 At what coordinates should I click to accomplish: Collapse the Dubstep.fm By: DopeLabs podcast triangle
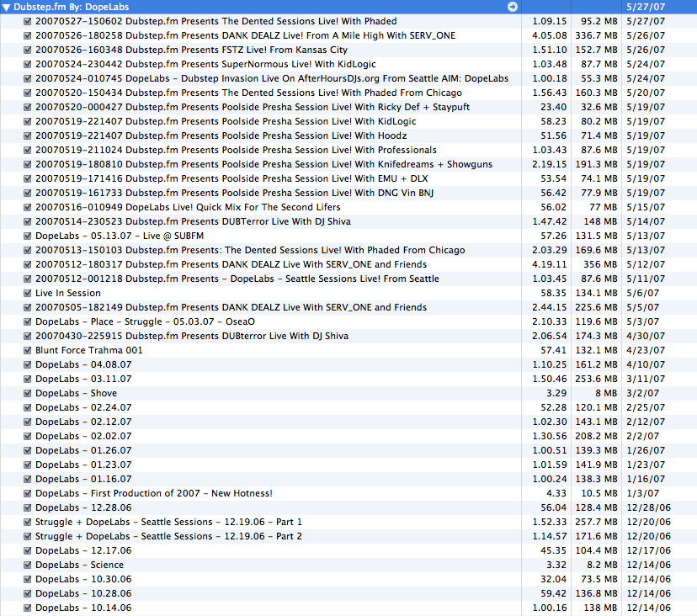point(6,7)
